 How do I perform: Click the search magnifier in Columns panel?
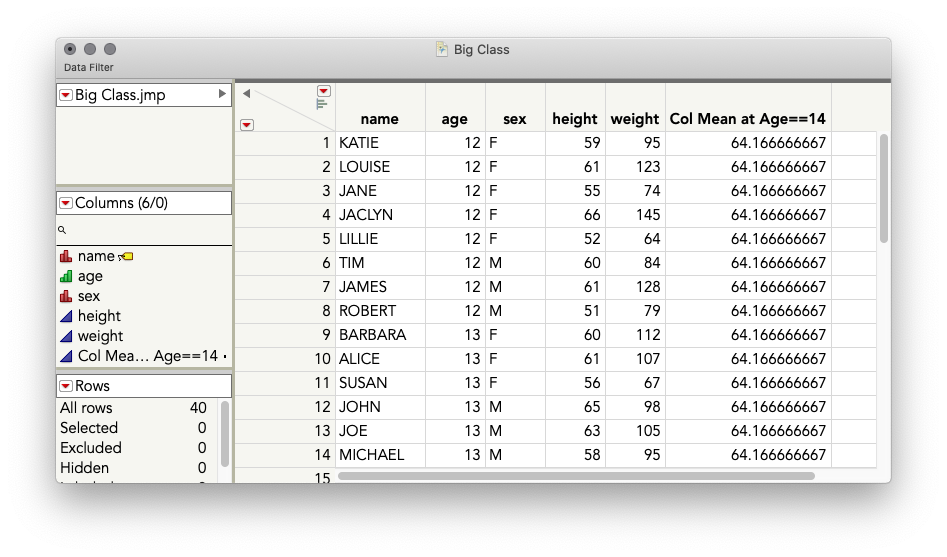pyautogui.click(x=62, y=230)
